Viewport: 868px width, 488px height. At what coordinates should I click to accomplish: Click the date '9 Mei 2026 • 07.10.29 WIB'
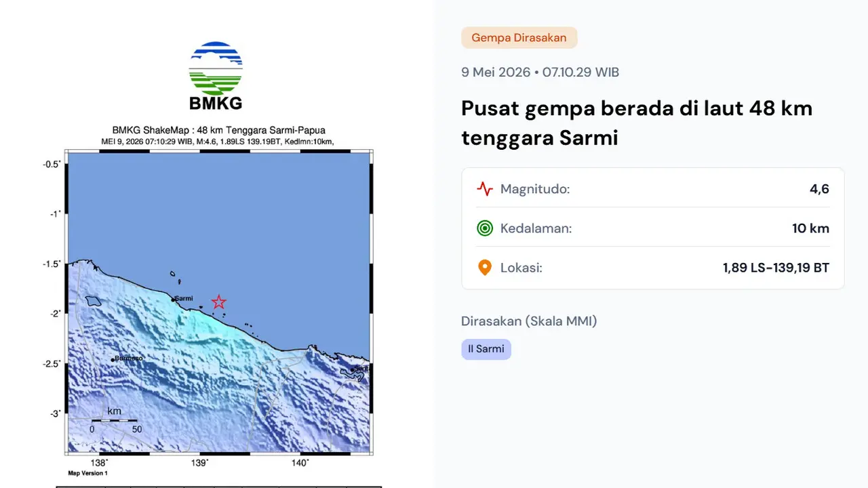coord(540,72)
